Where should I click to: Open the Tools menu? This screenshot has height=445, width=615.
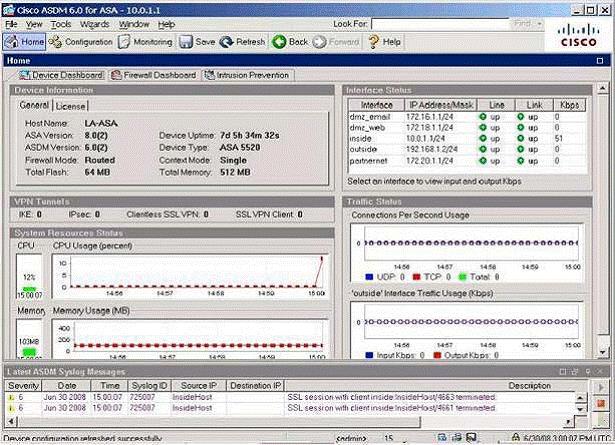tap(61, 24)
